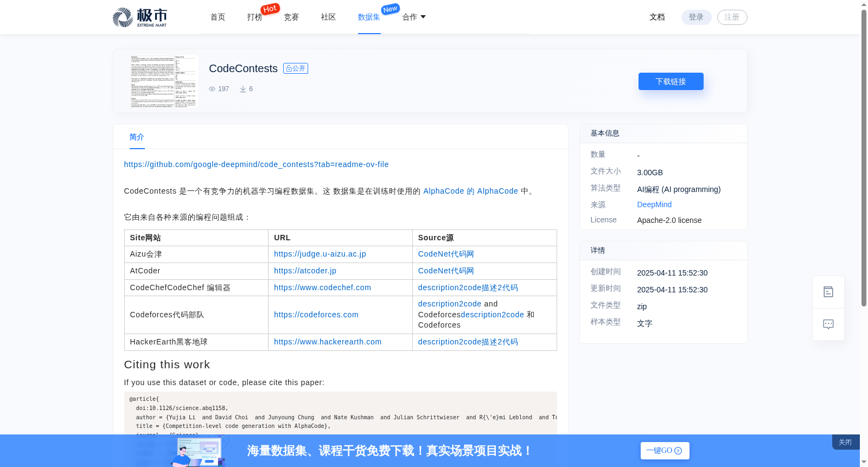
Task: Click the 详情 panel heading
Action: 598,250
